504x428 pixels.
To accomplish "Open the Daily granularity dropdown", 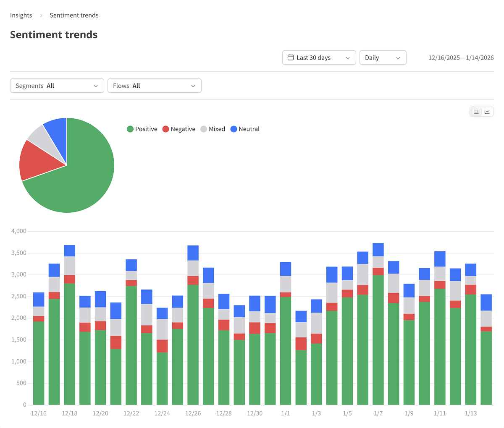I will click(383, 57).
